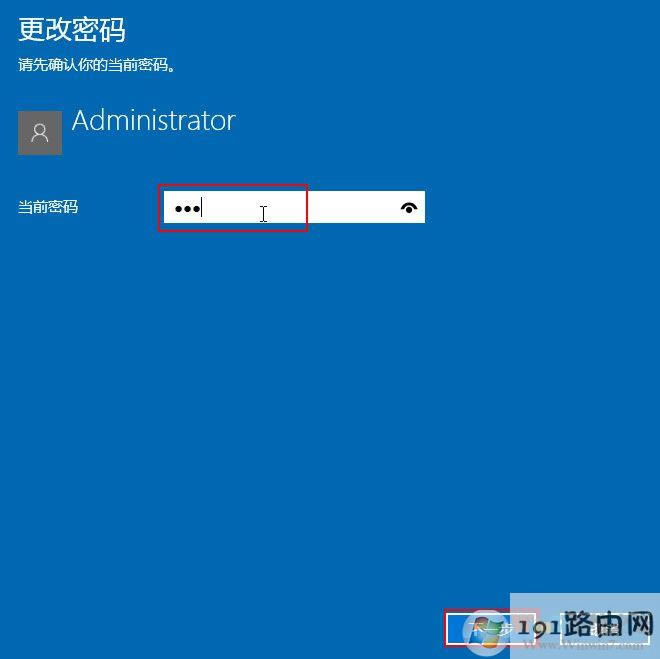Dismiss the change password dialog via 取消
The image size is (660, 659).
coord(604,628)
